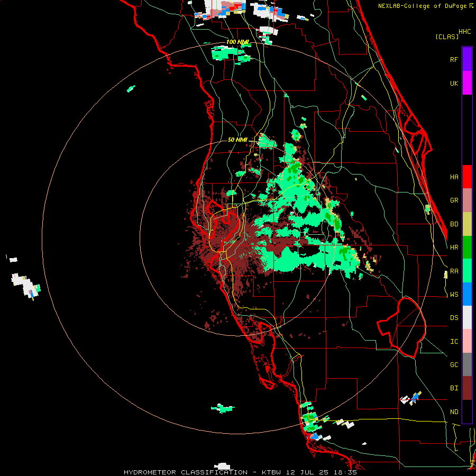The height and width of the screenshot is (476, 476).
Task: Select the GC gray legend swatch
Action: pyautogui.click(x=467, y=364)
